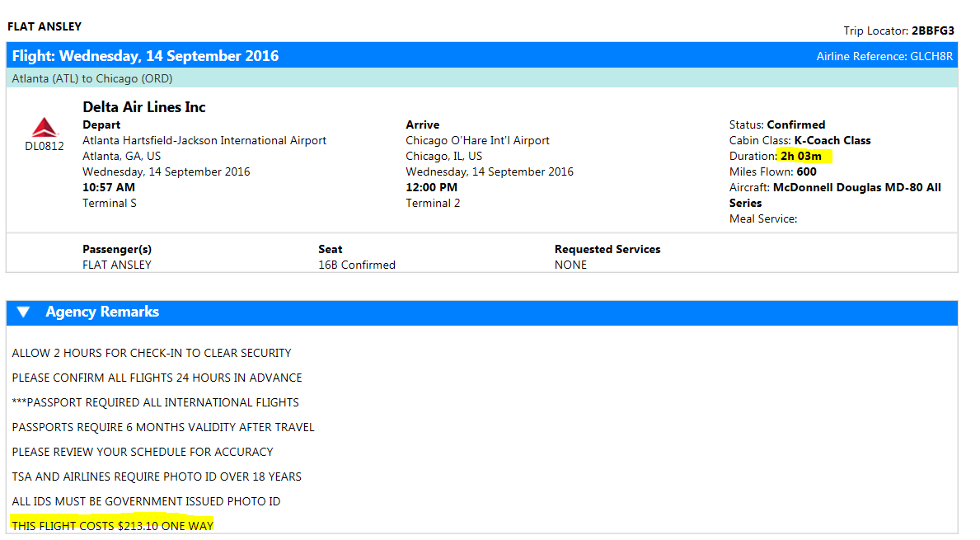Click seat 16B Confirmed
The image size is (980, 540).
pyautogui.click(x=356, y=265)
